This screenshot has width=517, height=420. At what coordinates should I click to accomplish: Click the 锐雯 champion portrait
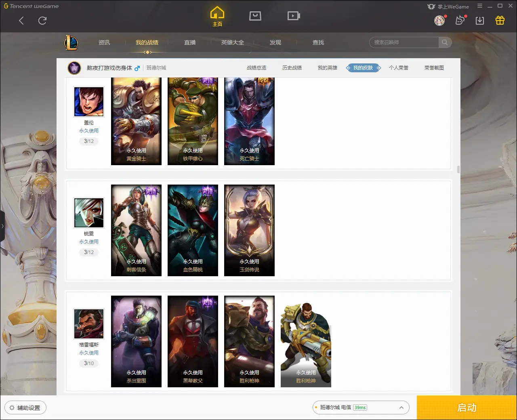click(x=89, y=213)
